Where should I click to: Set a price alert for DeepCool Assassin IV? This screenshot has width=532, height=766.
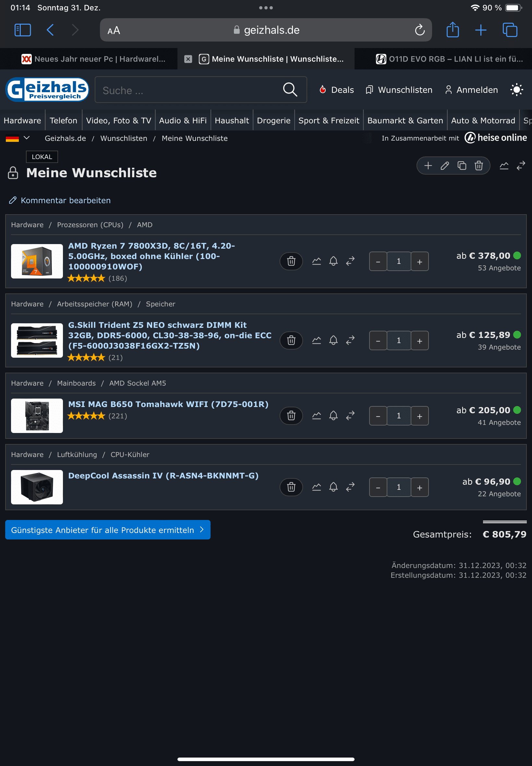coord(333,487)
